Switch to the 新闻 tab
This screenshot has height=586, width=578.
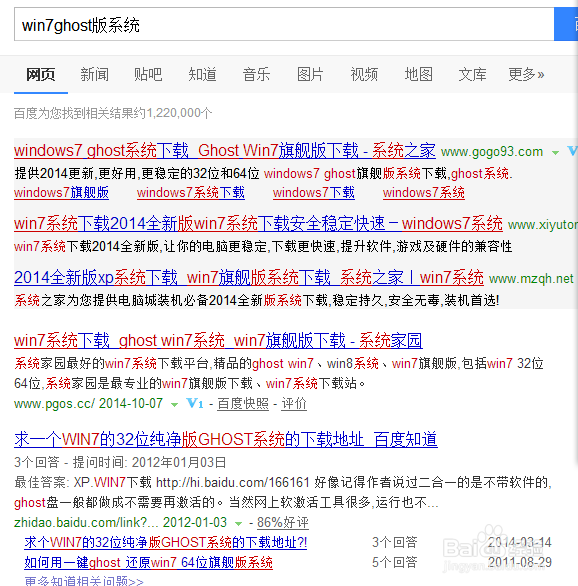(x=95, y=74)
